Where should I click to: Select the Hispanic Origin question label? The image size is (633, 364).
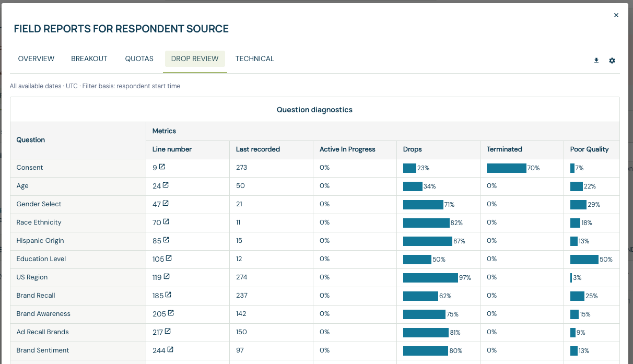pyautogui.click(x=40, y=241)
